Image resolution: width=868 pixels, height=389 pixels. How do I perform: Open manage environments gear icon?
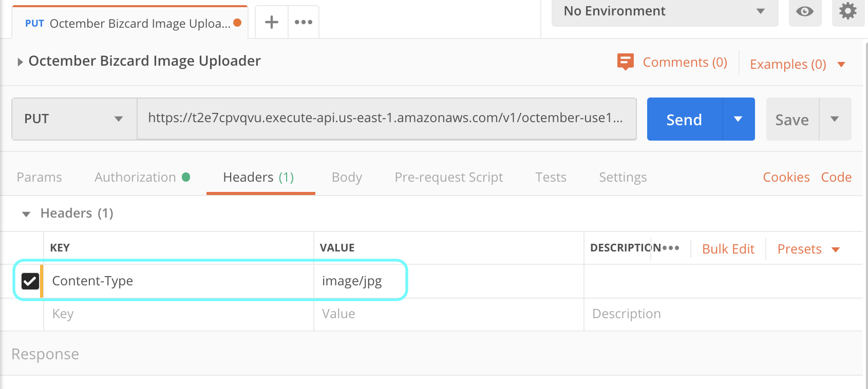[847, 11]
